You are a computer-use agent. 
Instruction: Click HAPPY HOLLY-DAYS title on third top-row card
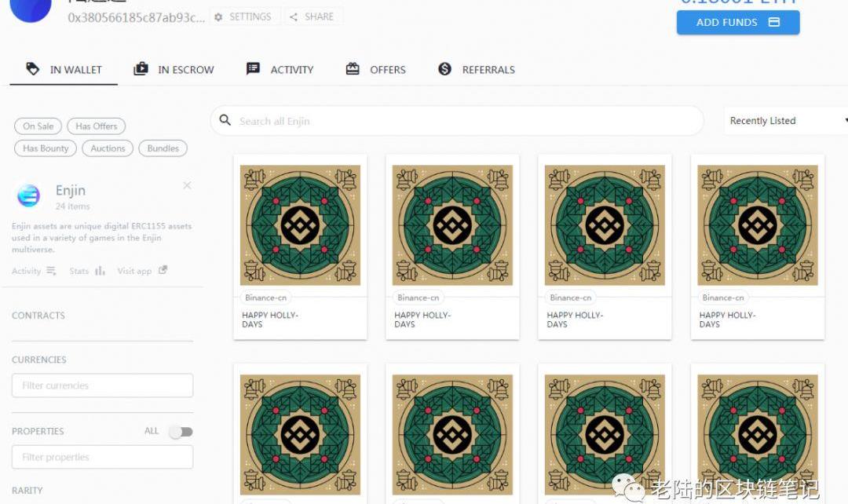(x=575, y=320)
